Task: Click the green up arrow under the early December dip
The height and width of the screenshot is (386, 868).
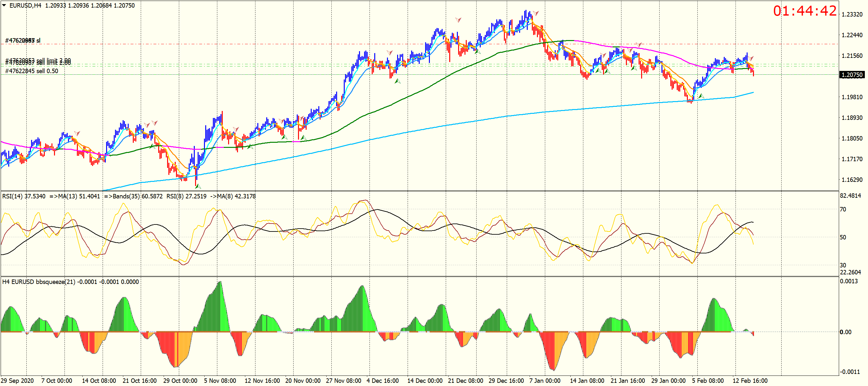Action: point(397,81)
